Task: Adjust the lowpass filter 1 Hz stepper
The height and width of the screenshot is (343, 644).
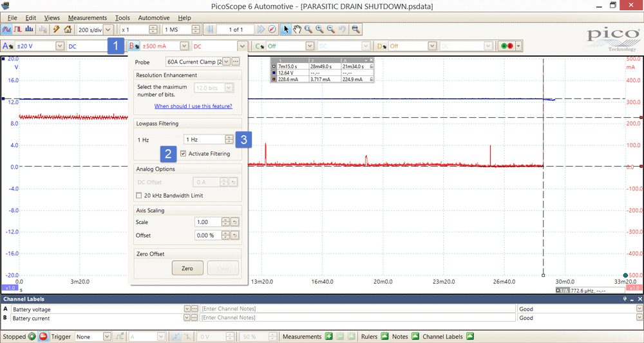Action: coord(229,140)
